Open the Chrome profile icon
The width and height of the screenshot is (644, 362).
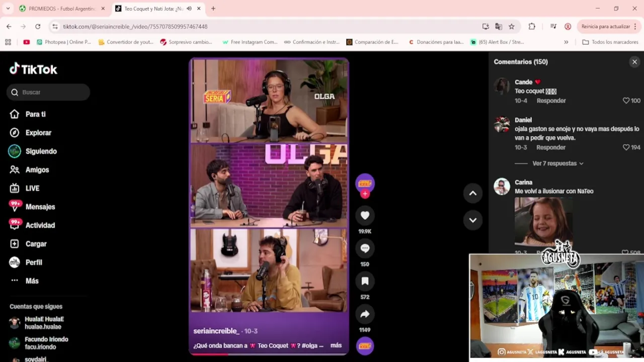tap(568, 27)
